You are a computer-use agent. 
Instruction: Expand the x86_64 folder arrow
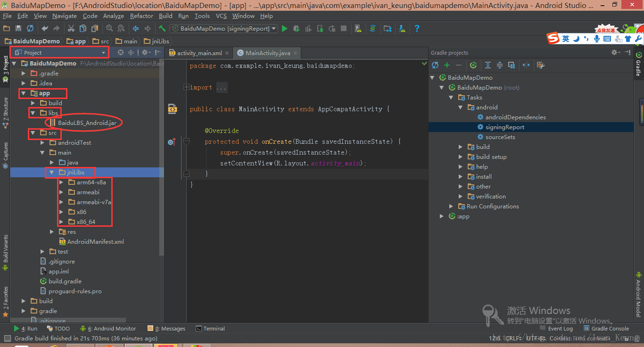[61, 222]
